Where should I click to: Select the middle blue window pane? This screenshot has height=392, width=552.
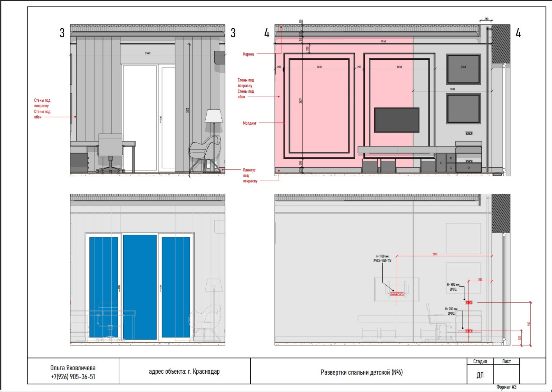tap(140, 287)
